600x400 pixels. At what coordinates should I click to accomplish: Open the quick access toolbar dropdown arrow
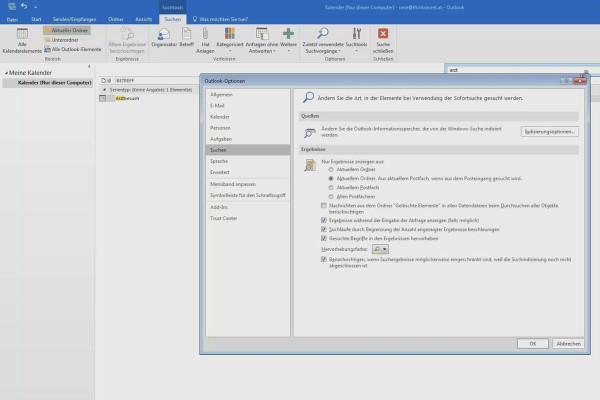36,7
